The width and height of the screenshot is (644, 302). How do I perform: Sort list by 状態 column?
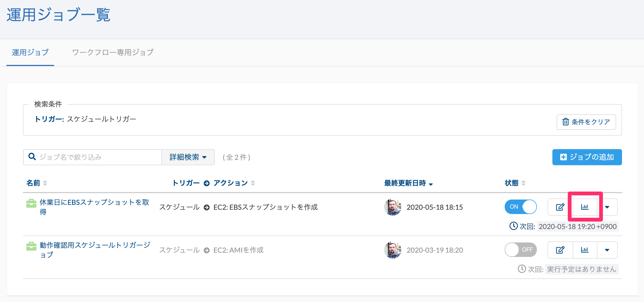[x=515, y=183]
